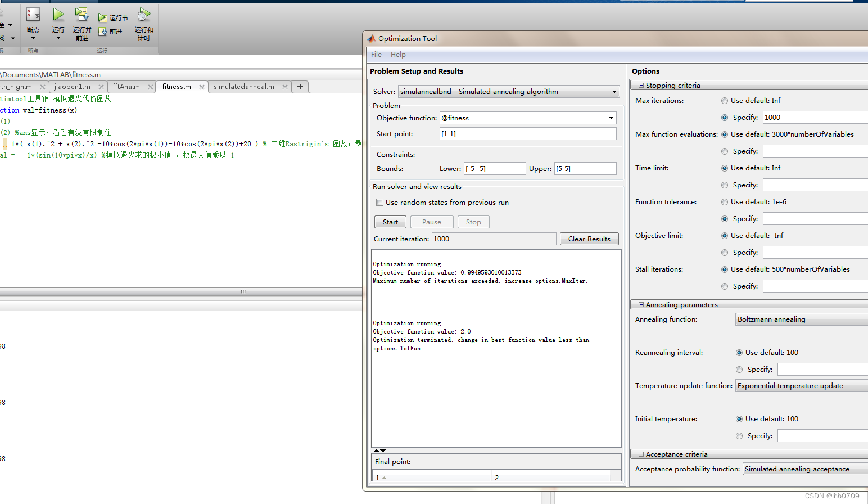Select Max function evaluations Specify radio
The height and width of the screenshot is (504, 868).
pos(725,151)
